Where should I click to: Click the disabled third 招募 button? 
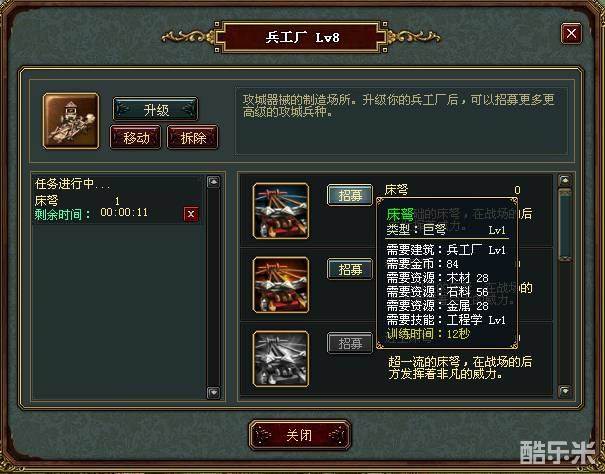(x=350, y=343)
